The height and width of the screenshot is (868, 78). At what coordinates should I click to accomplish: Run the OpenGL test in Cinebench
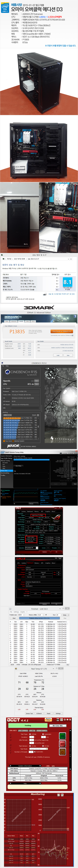click(37, 381)
